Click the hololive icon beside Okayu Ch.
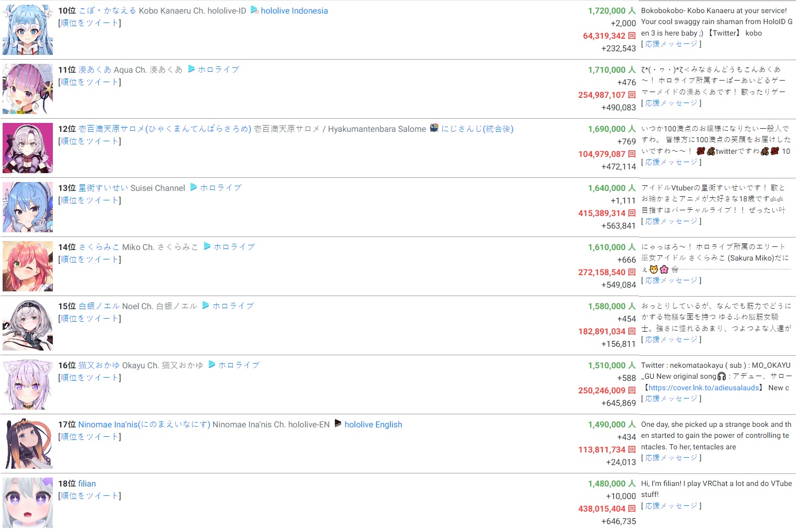Screen dimensions: 801x532 pos(211,365)
